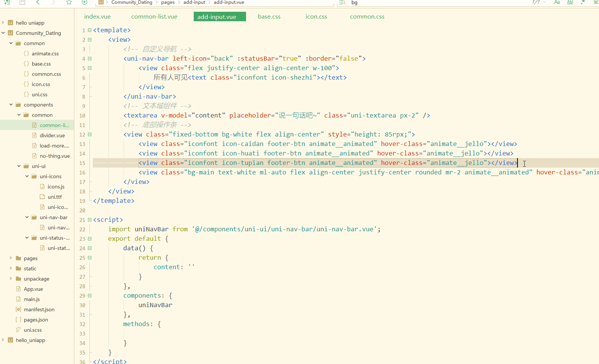Click the new file toolbar icon
Viewport: 599px width, 364px height.
[6, 2]
